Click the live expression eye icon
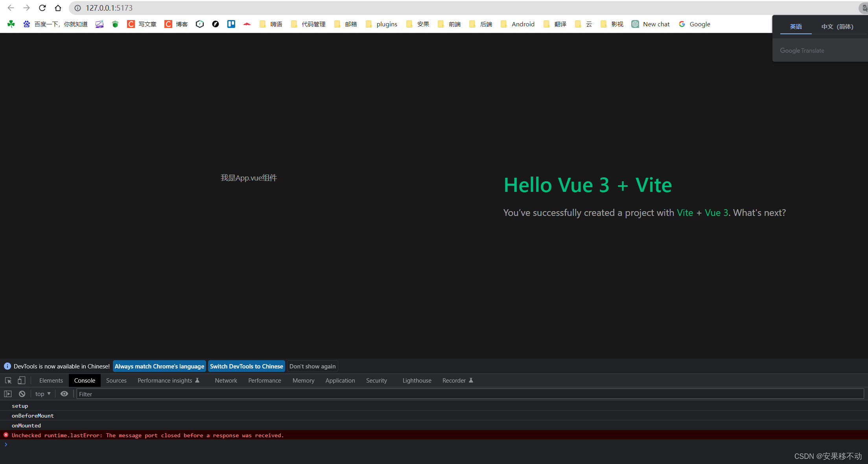 click(64, 394)
